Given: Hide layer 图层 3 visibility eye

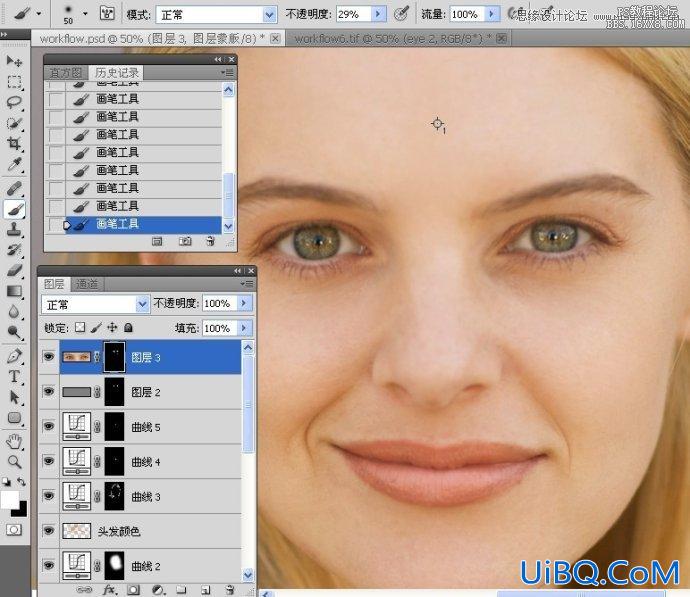Looking at the screenshot, I should click(x=49, y=356).
